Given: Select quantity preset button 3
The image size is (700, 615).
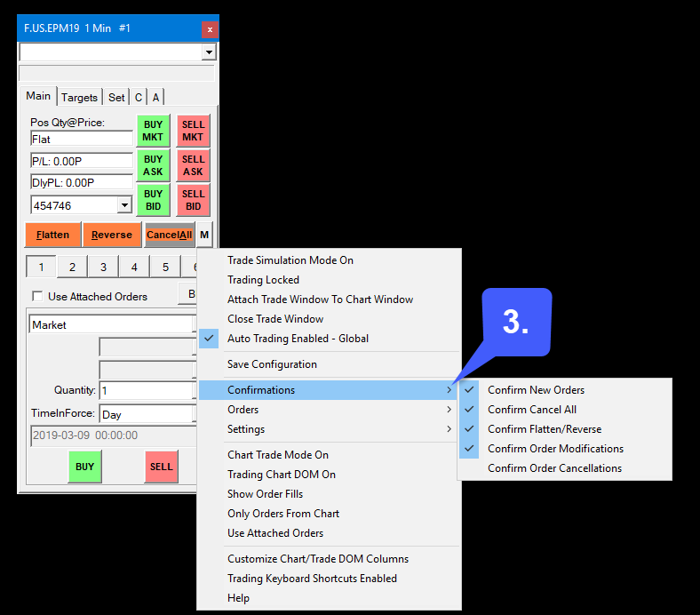Looking at the screenshot, I should 104,268.
